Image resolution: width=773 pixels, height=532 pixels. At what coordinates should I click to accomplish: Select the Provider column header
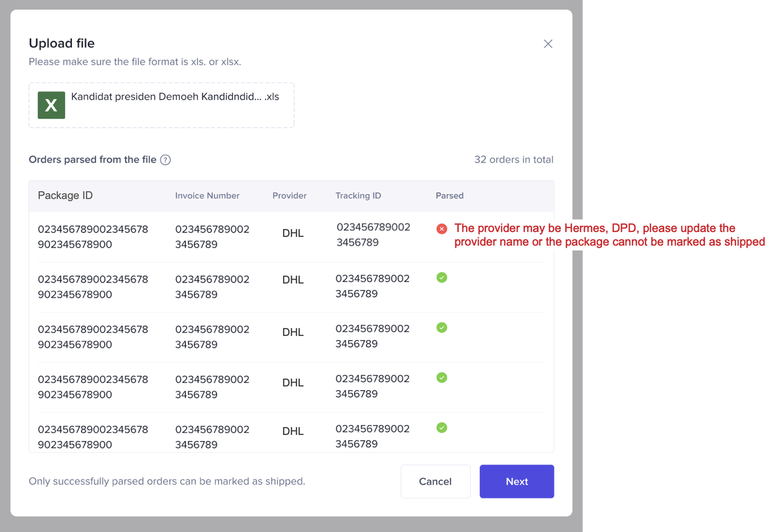pos(289,196)
